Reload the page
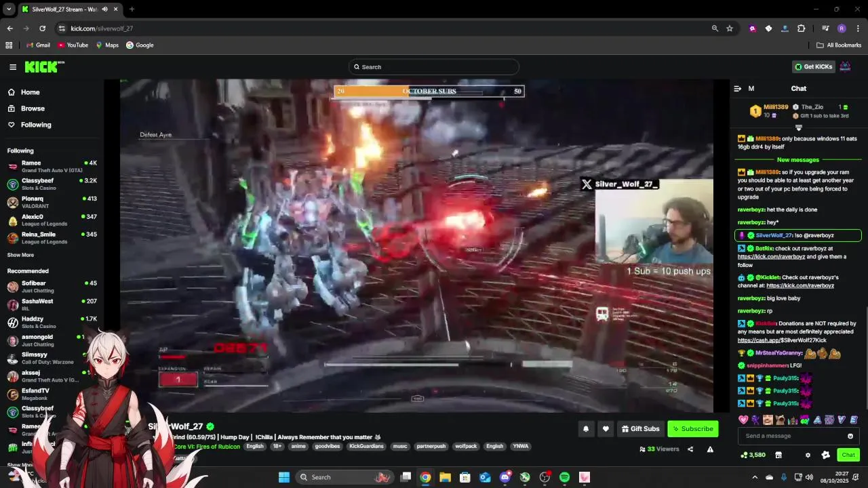 (x=42, y=28)
